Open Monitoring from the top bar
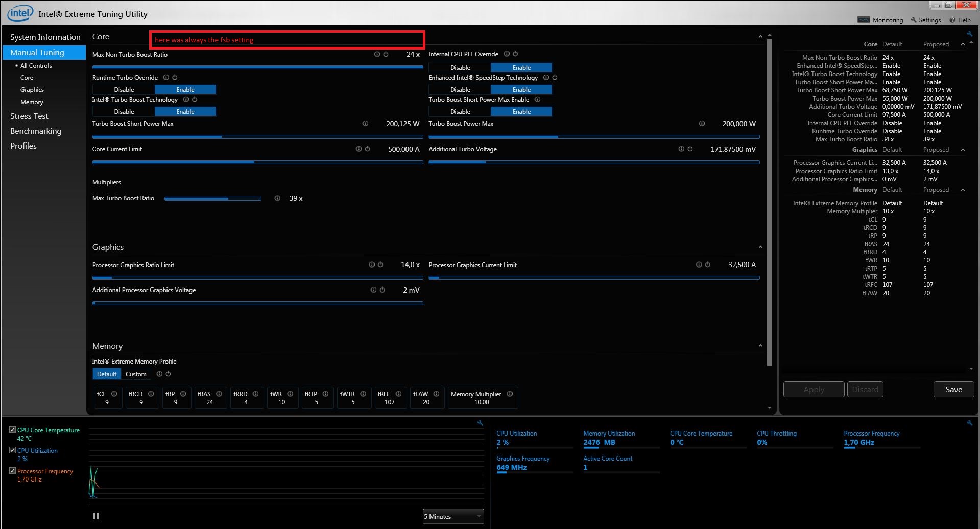 pos(880,20)
